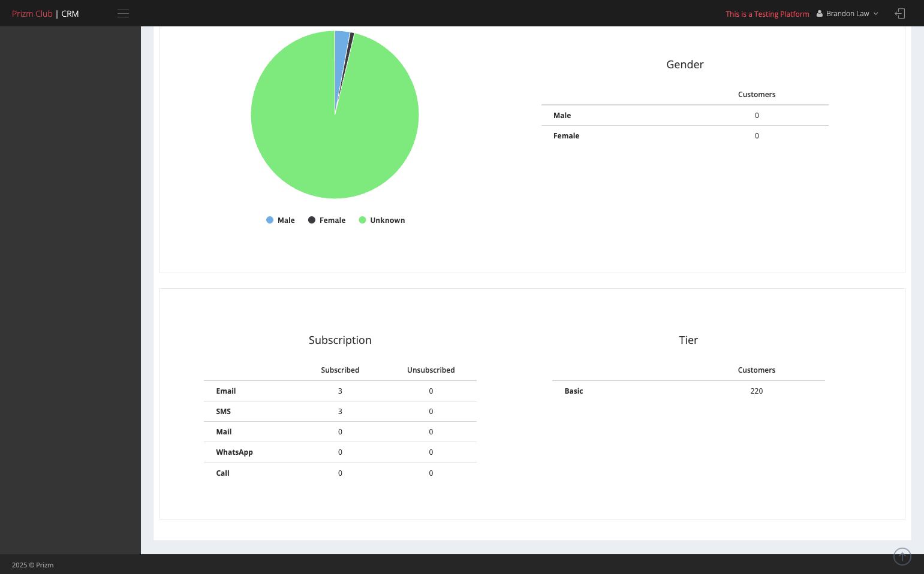
Task: Toggle the Female legend entry
Action: point(327,220)
